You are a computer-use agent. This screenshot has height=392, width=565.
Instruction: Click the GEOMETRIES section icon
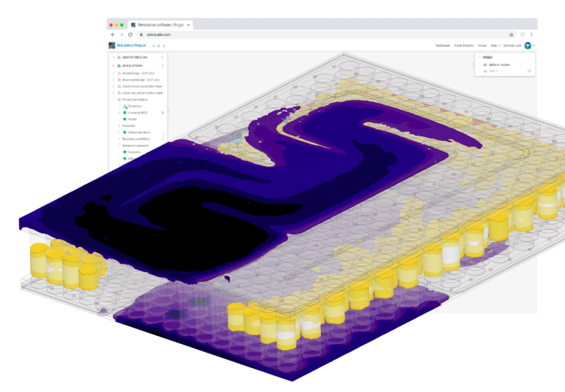(x=119, y=57)
